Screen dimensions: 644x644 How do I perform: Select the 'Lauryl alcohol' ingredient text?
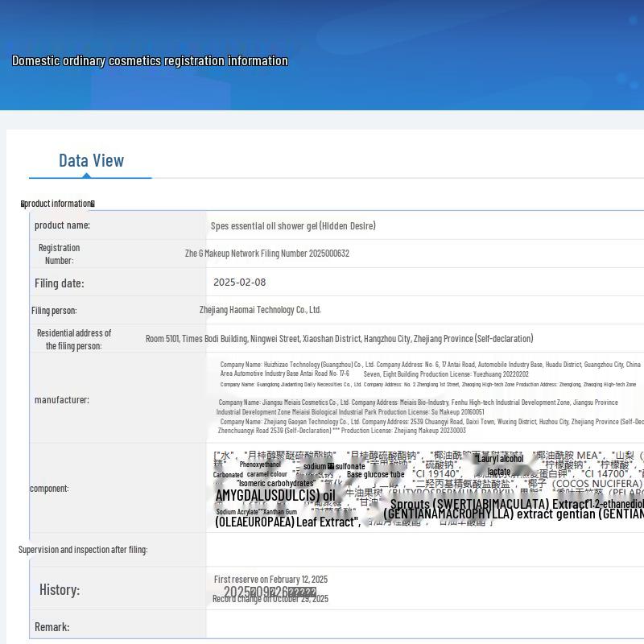(500, 458)
